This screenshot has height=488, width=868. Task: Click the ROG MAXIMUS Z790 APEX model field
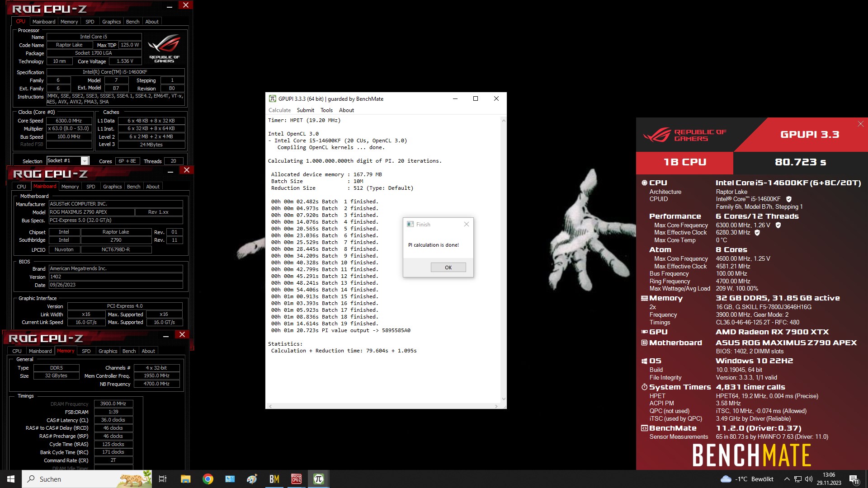[91, 212]
